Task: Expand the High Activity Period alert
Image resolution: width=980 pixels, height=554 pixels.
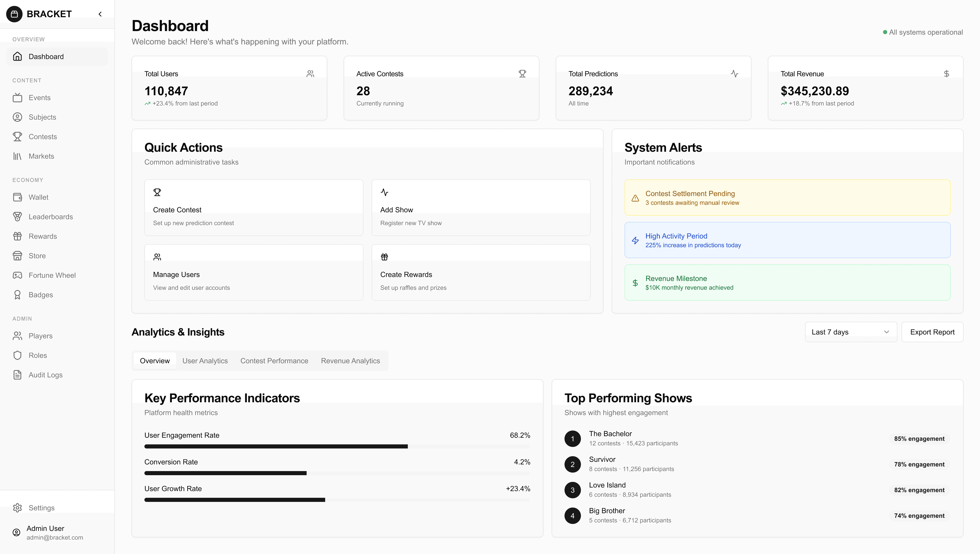Action: (x=787, y=240)
